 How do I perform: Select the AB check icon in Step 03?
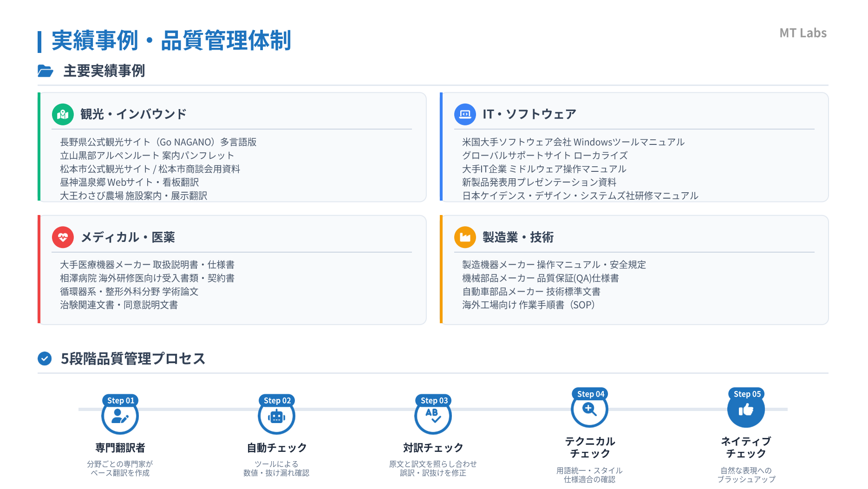(x=433, y=416)
